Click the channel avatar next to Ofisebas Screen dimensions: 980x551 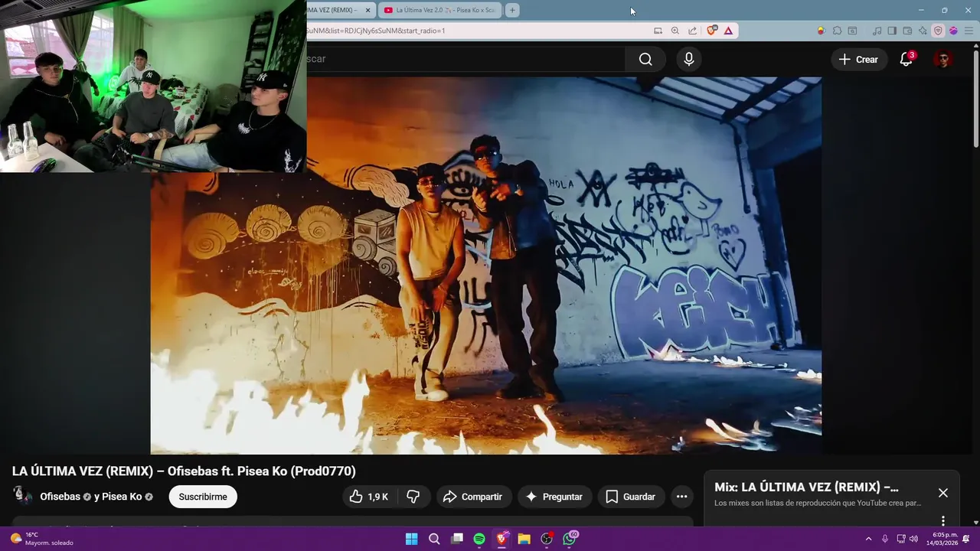[x=23, y=496]
